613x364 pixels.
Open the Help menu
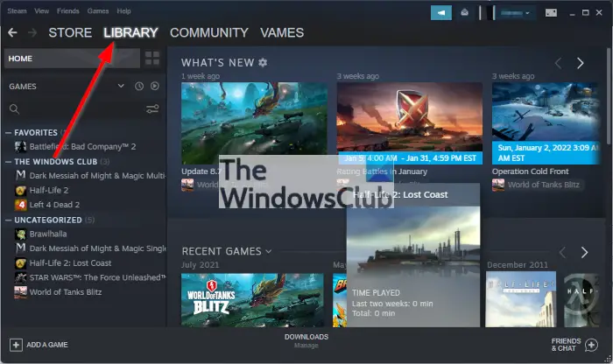[x=123, y=10]
